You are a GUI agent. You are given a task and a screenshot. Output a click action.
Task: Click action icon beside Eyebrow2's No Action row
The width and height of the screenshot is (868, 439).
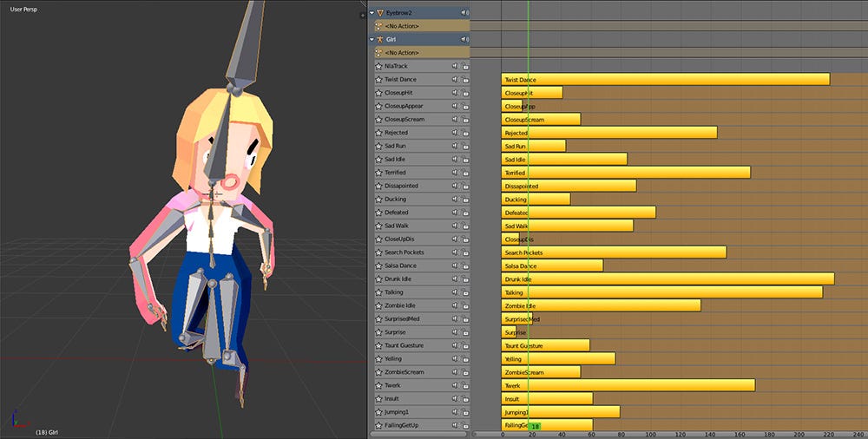tap(378, 26)
